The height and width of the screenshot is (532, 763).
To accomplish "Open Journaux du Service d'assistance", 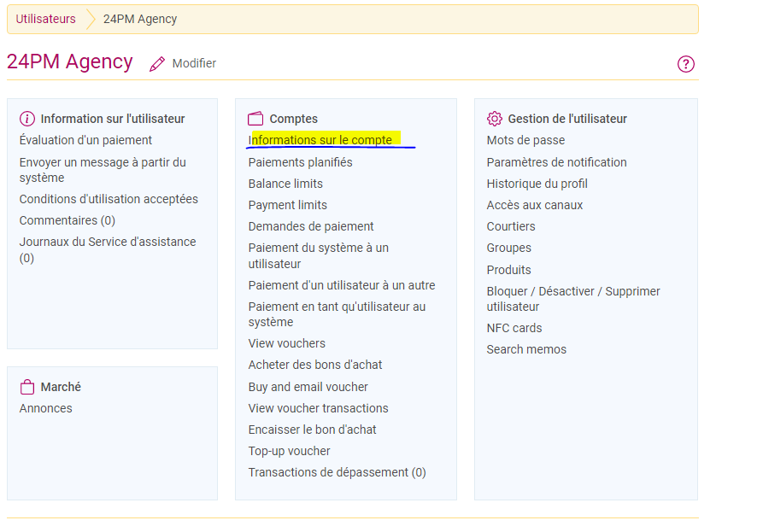I will pos(108,249).
